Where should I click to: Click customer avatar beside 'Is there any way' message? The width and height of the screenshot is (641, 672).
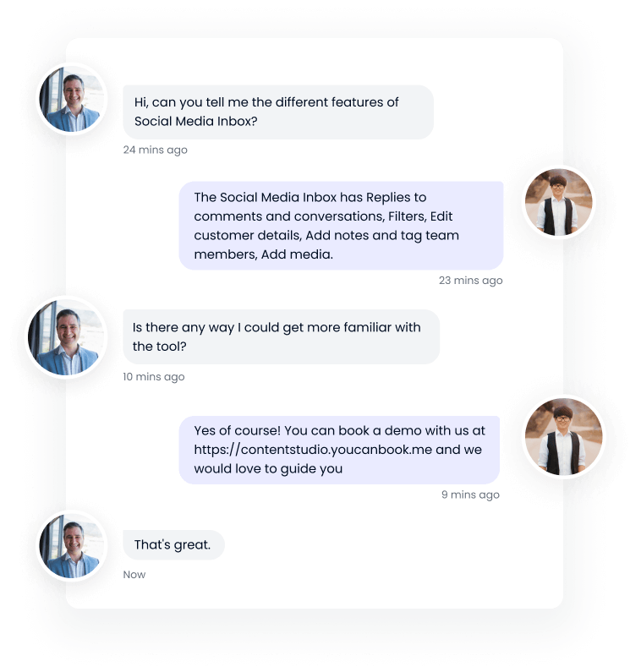pyautogui.click(x=66, y=337)
